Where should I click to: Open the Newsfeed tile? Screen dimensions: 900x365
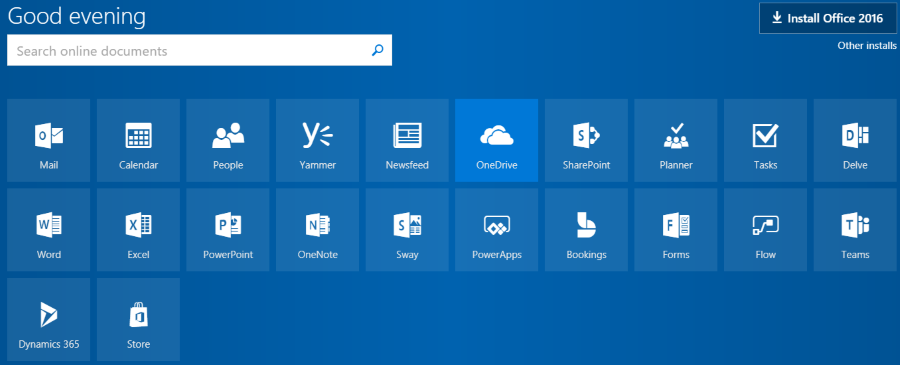tap(407, 140)
